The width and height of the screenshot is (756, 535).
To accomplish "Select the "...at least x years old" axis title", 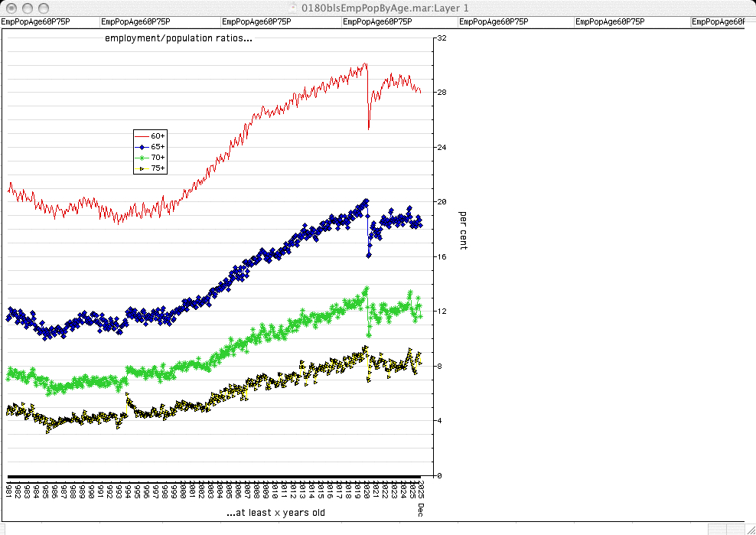I will point(275,512).
